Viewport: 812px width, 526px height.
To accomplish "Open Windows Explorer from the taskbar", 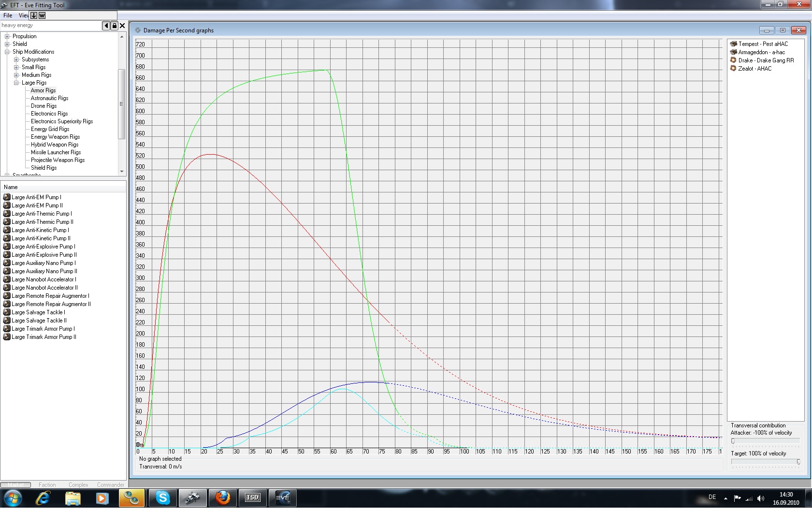I will (x=72, y=497).
